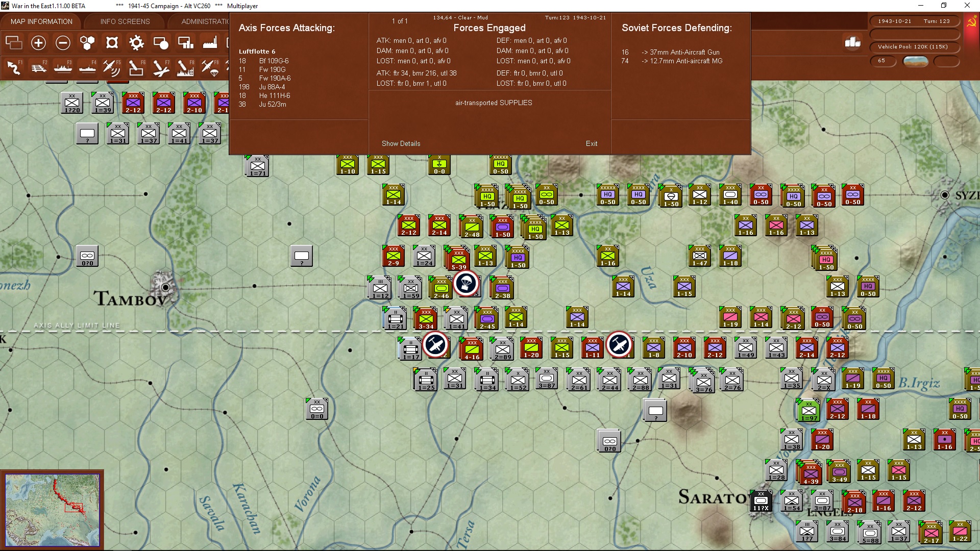Open the preferences gear icon
This screenshot has height=551, width=980.
(136, 43)
